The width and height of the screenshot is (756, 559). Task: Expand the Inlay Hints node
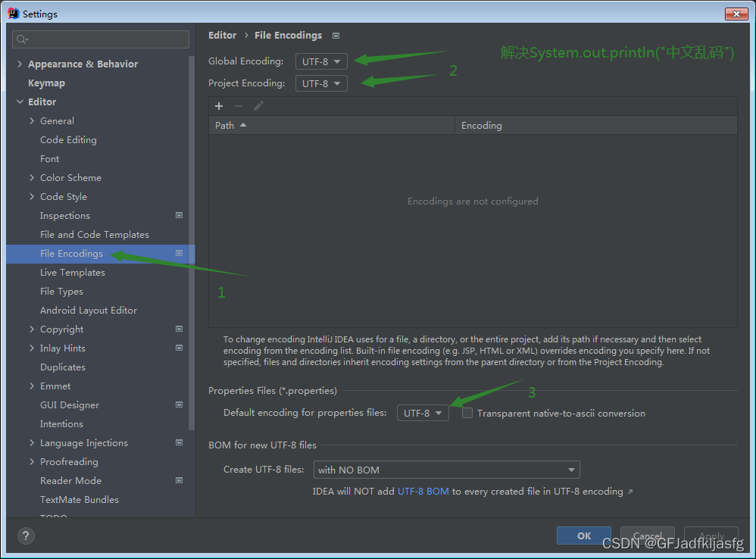[32, 348]
